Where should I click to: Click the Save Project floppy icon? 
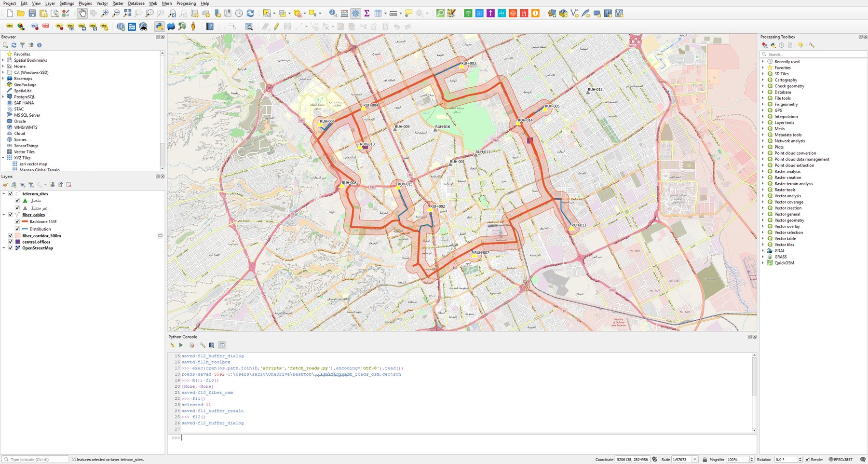(32, 14)
